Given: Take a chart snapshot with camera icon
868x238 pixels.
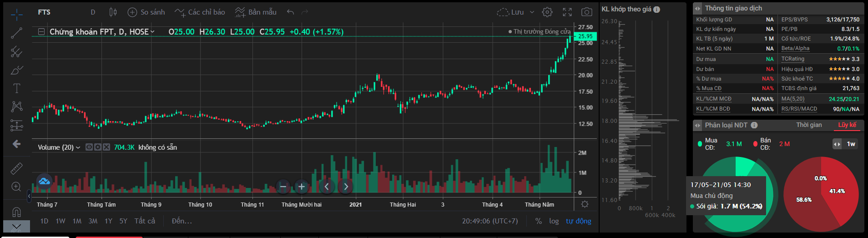Looking at the screenshot, I should point(587,12).
